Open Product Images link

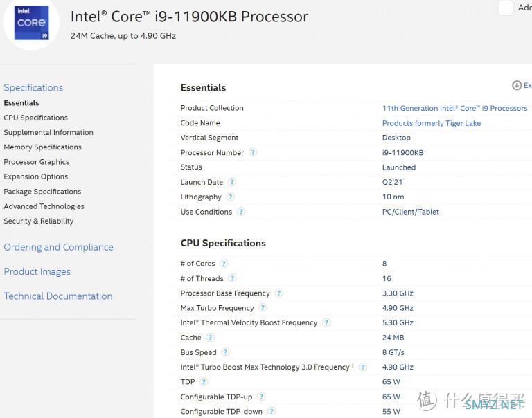tap(37, 271)
